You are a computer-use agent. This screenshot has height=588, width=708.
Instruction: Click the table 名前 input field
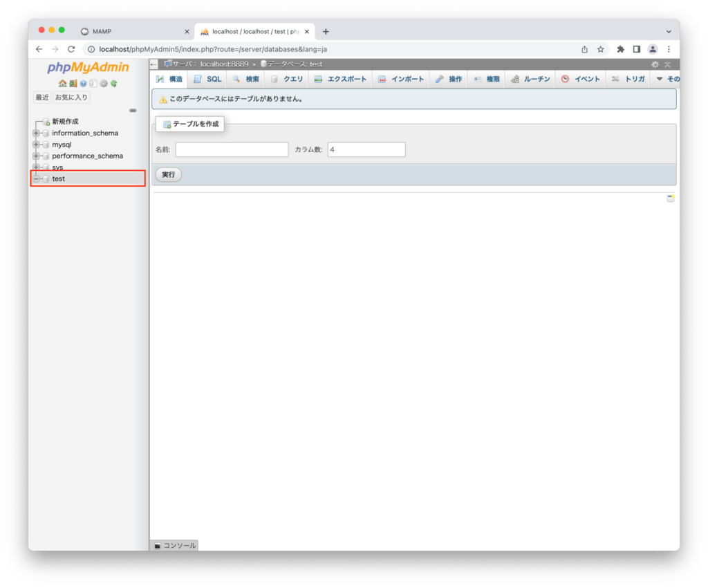232,149
